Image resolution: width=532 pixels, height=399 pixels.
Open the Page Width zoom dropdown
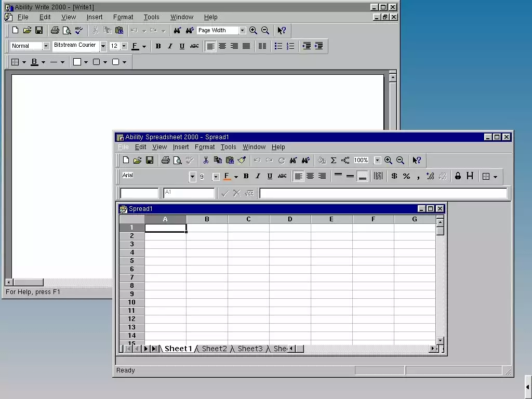pos(242,31)
